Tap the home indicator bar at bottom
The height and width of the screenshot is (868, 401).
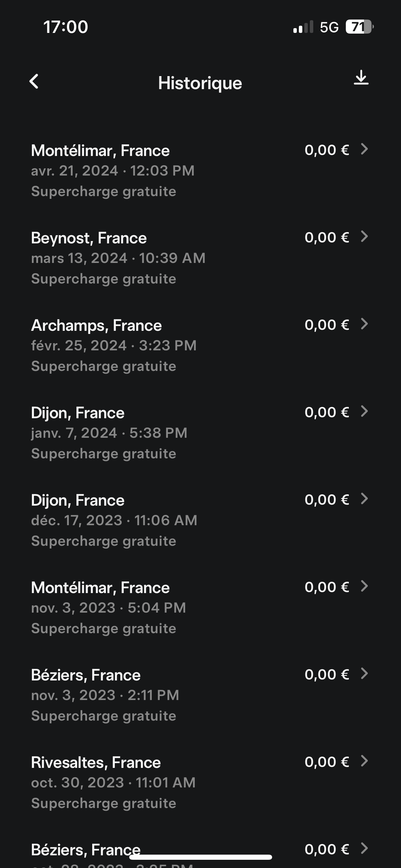200,857
